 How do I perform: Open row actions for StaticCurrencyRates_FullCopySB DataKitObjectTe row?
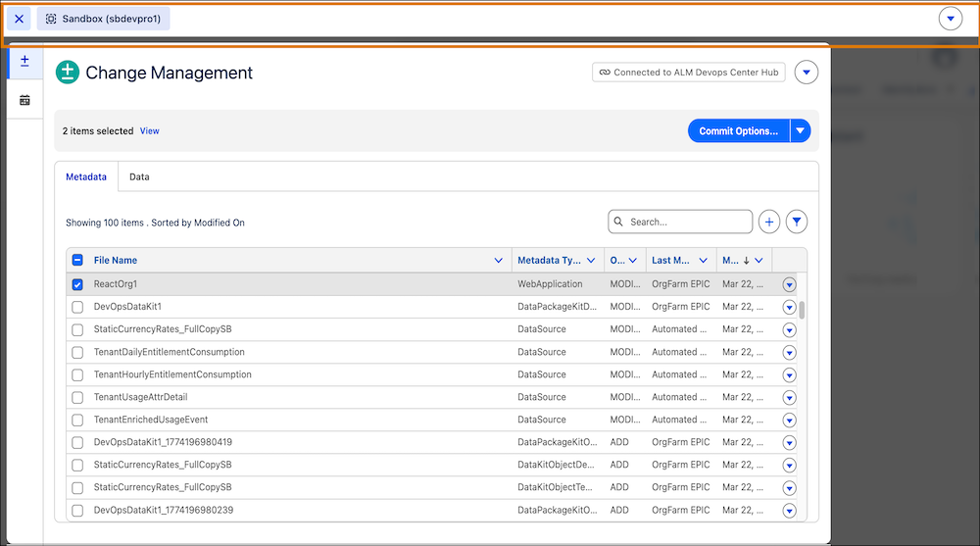coord(789,488)
